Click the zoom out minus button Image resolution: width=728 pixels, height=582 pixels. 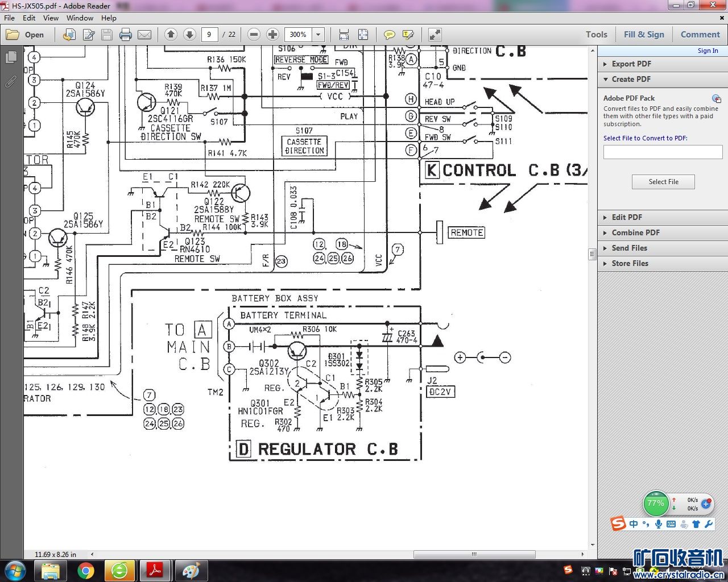254,35
